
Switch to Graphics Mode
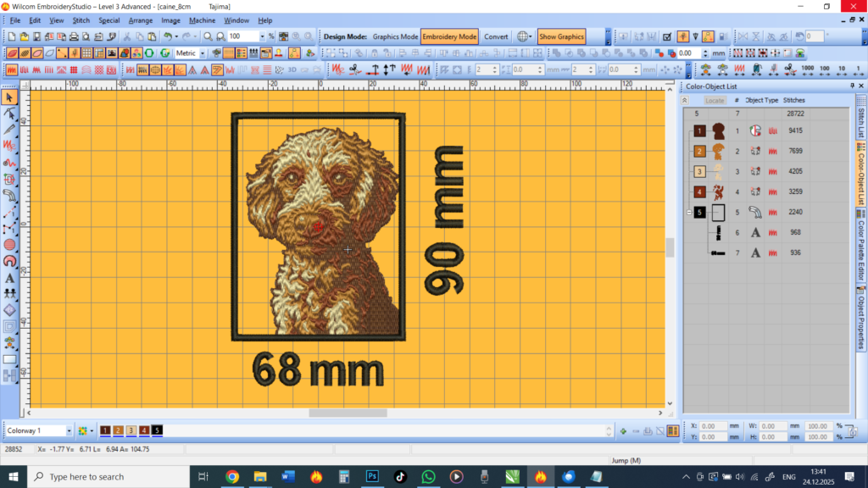point(395,36)
